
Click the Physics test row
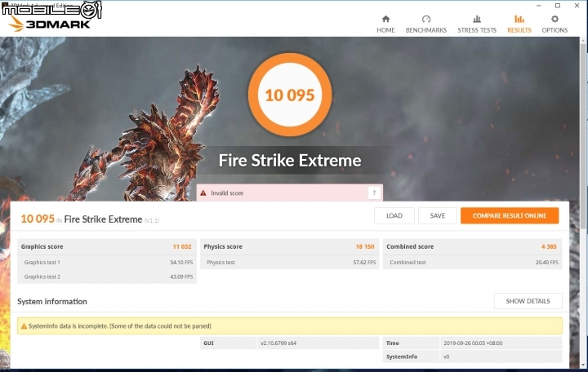(290, 262)
